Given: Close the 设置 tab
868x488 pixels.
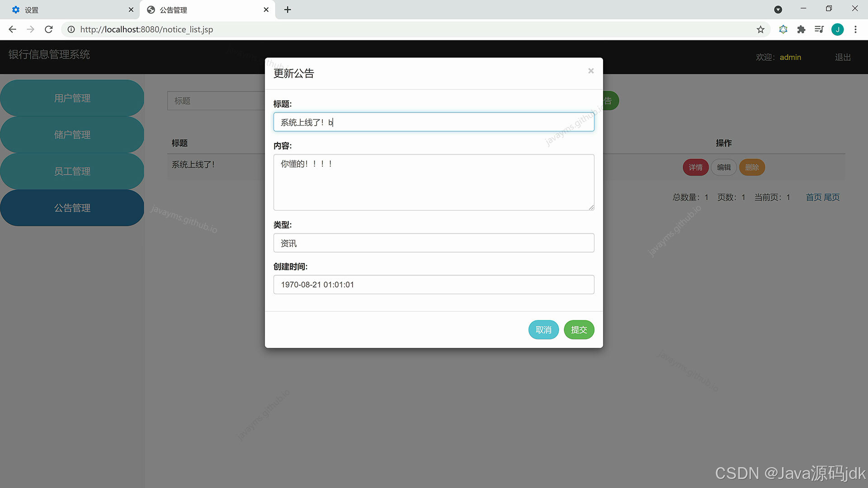Looking at the screenshot, I should [131, 9].
